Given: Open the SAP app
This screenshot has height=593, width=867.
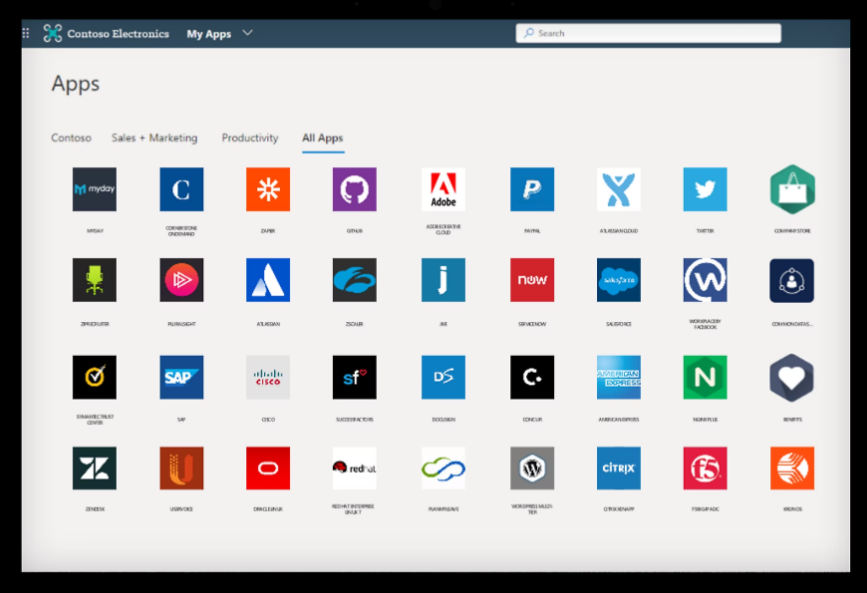Looking at the screenshot, I should [181, 377].
